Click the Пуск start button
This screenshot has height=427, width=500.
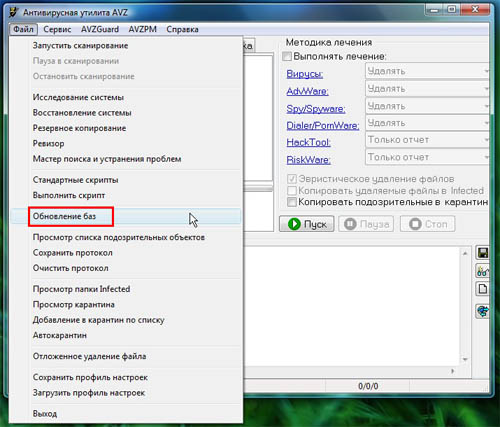coord(307,224)
